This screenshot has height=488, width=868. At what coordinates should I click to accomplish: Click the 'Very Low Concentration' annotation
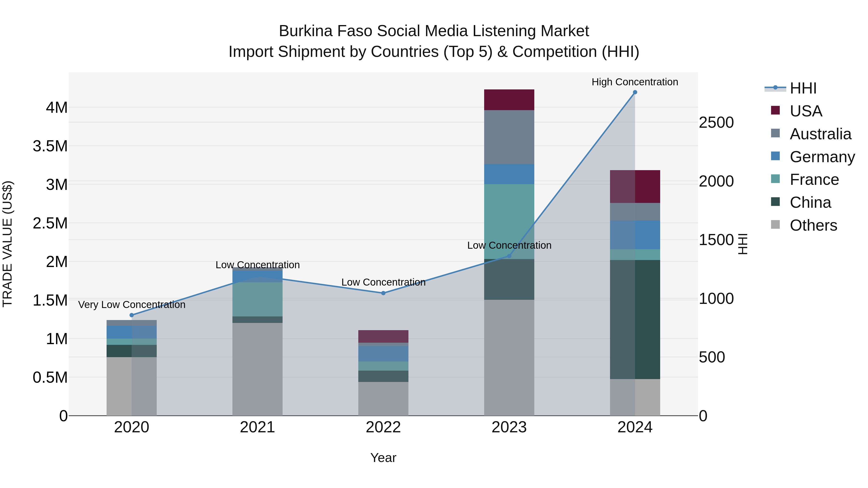pyautogui.click(x=132, y=305)
